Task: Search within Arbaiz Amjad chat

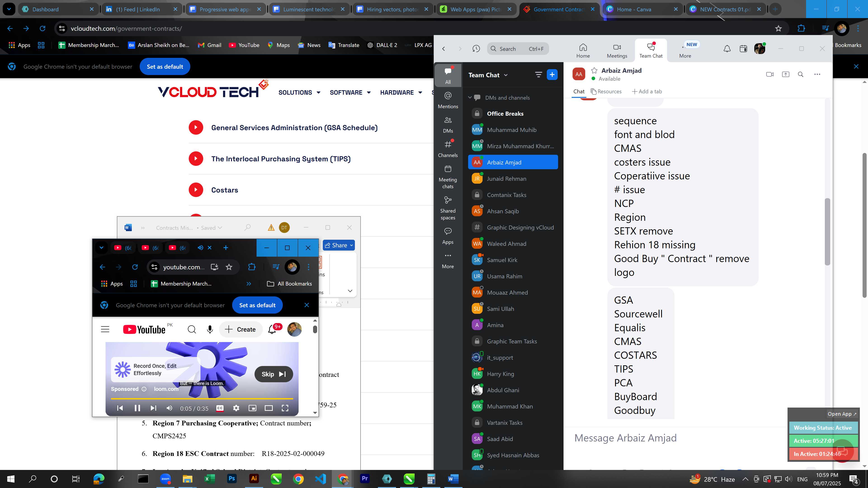Action: [x=801, y=74]
